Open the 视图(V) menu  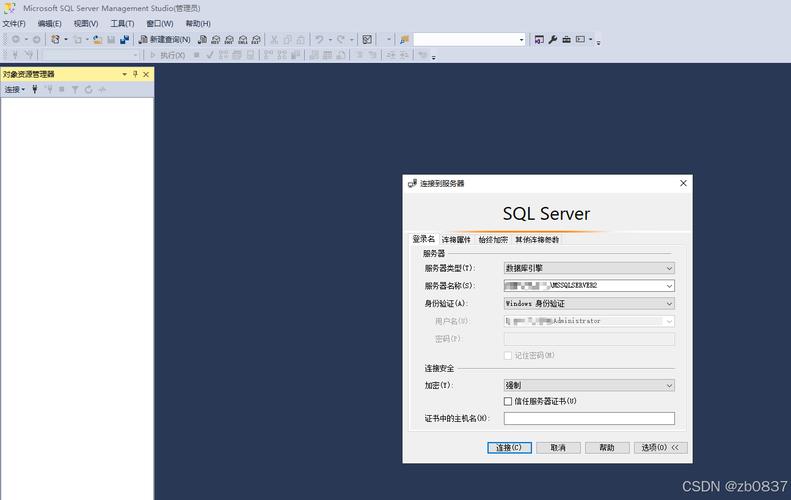[x=86, y=24]
